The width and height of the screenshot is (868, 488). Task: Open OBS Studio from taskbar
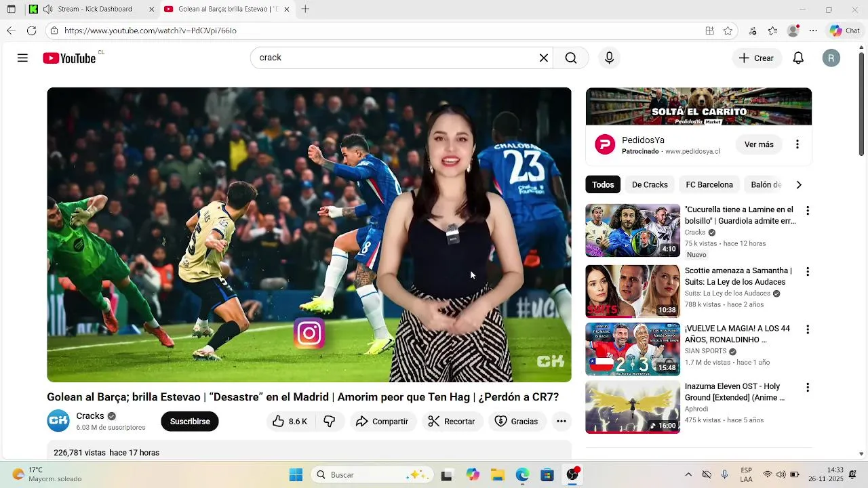[572, 474]
